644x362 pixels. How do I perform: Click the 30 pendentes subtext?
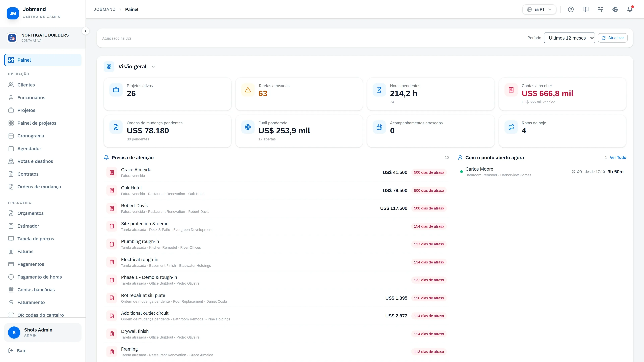(138, 139)
